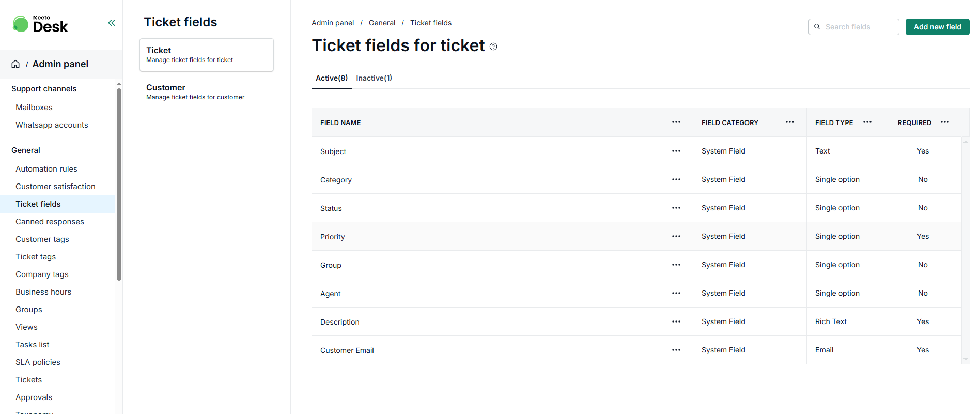
Task: Open the General breadcrumb link
Action: [x=382, y=23]
